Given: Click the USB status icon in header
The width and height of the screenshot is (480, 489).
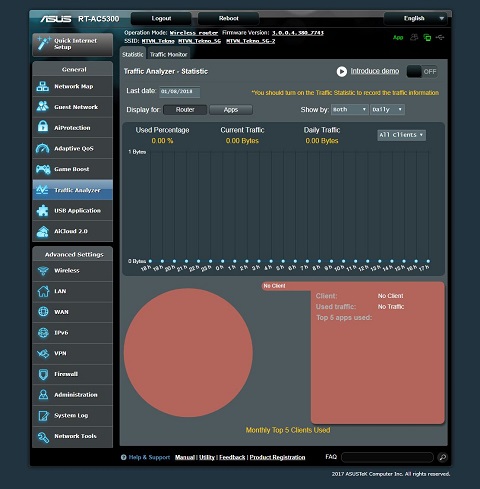Looking at the screenshot, I should 440,37.
